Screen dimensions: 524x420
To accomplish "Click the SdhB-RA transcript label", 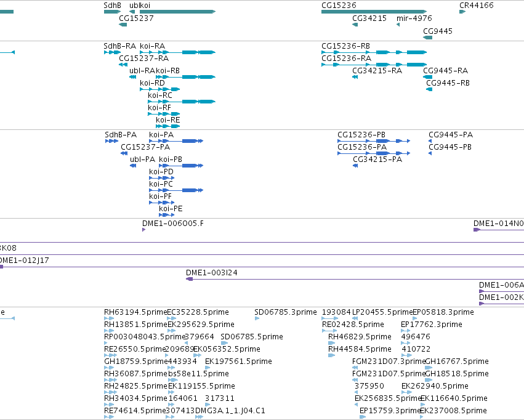I will (120, 46).
